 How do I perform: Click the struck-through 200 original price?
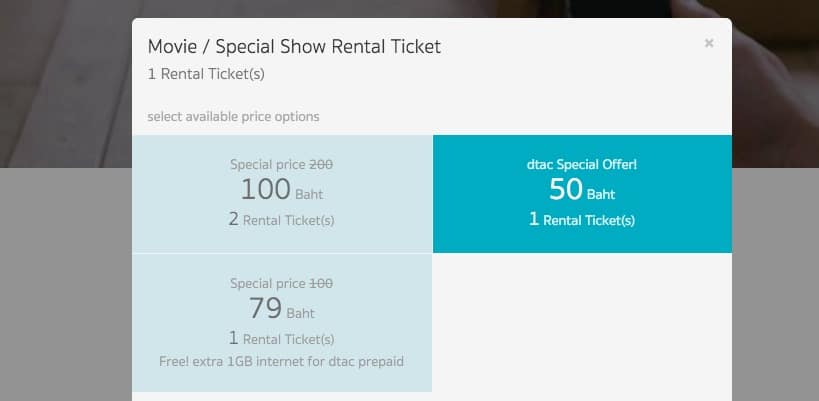(321, 164)
